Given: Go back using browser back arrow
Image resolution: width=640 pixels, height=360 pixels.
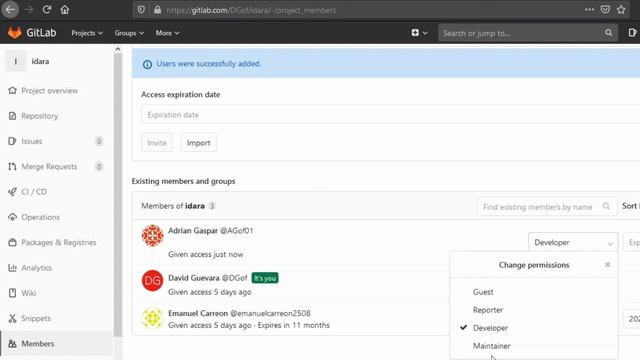Looking at the screenshot, I should (x=10, y=9).
